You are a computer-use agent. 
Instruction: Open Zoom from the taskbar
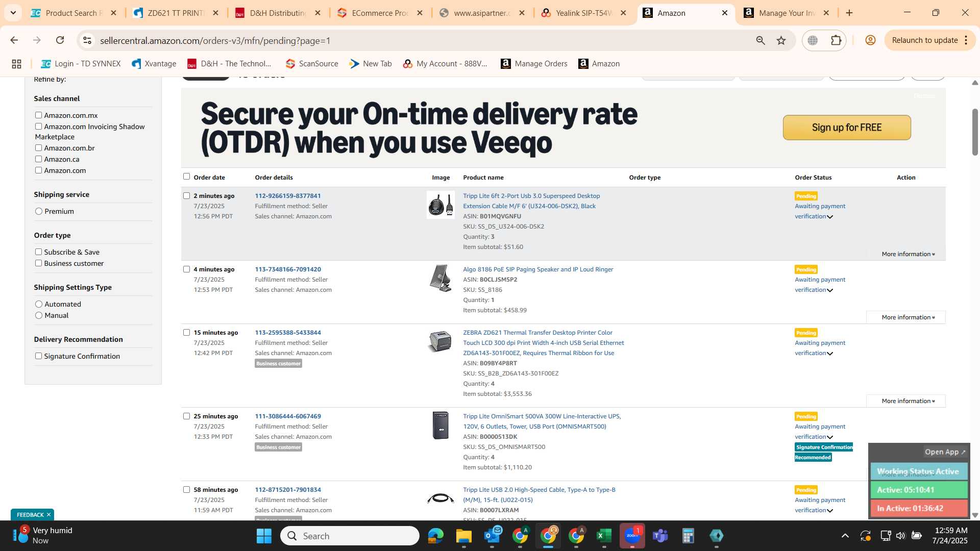632,536
